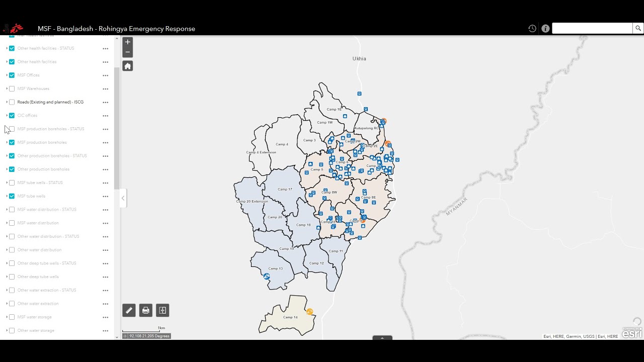
Task: Click the layer list scrollbar thumb
Action: pos(117,128)
